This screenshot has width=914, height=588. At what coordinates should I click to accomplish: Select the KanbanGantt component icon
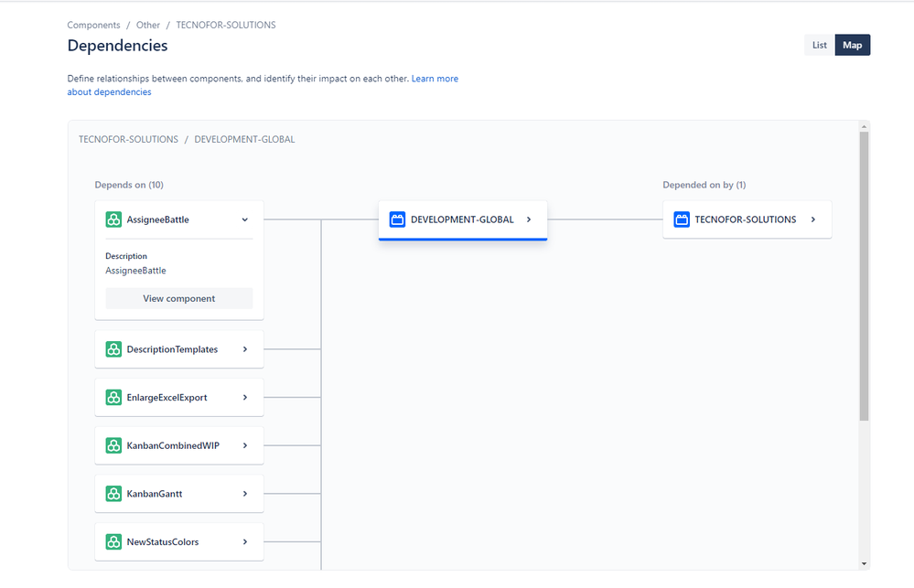(113, 493)
